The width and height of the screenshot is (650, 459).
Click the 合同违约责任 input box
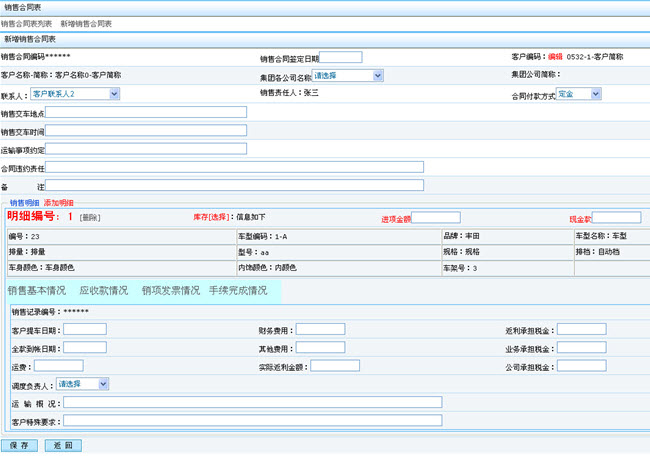235,167
